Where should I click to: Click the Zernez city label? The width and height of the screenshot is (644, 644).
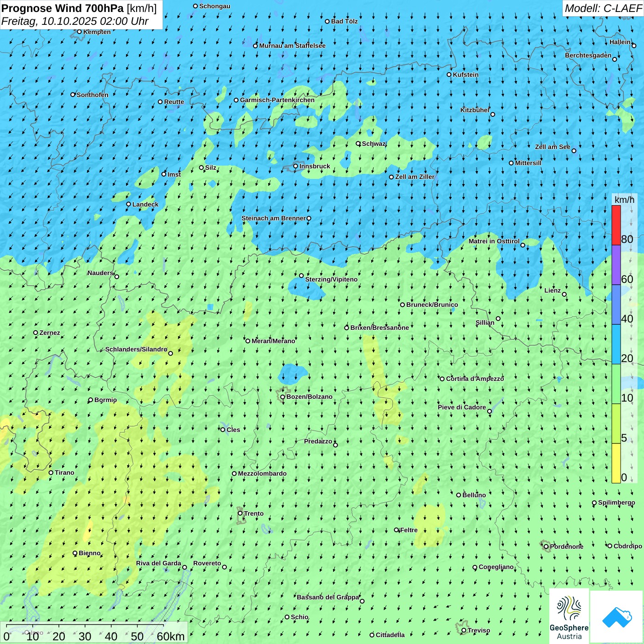coord(50,333)
